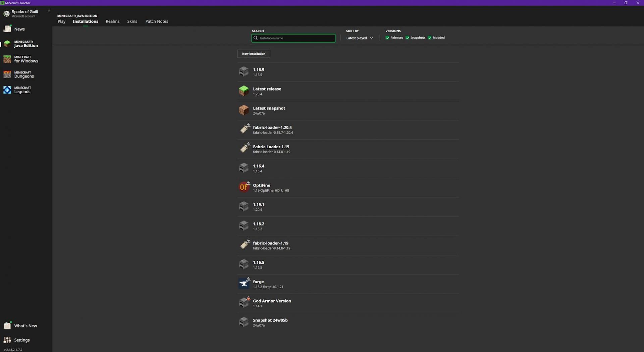
Task: Click the forge anvil icon
Action: click(244, 284)
